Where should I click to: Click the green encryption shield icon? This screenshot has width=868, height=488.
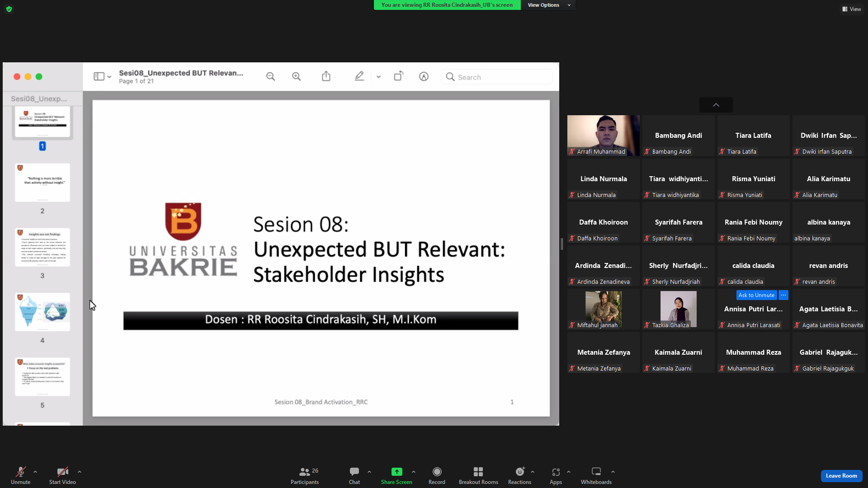click(9, 9)
